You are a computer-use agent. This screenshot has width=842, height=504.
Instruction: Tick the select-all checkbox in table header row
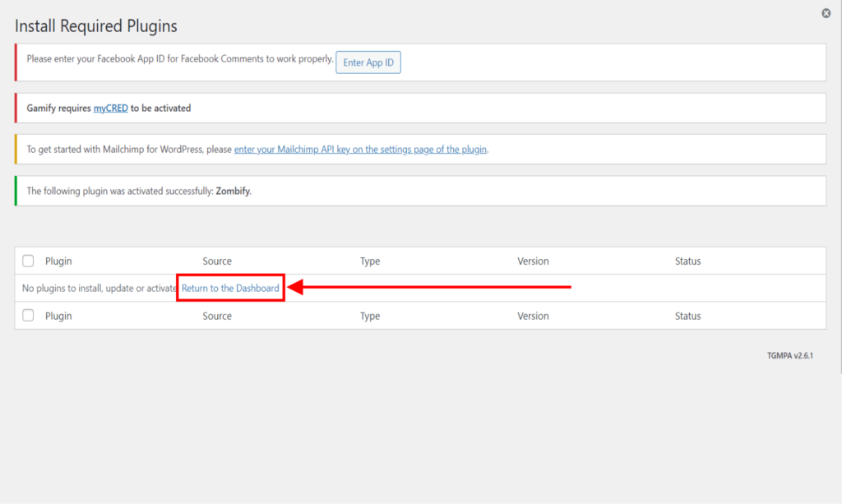[29, 261]
